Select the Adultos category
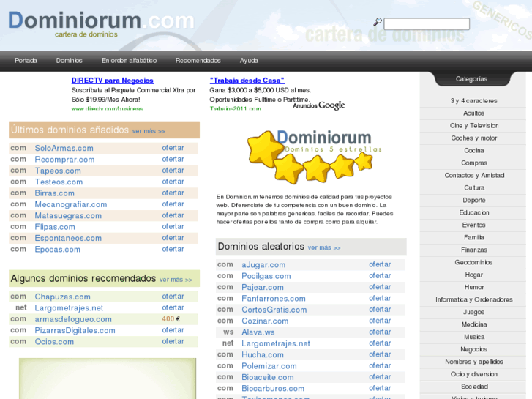The image size is (532, 399). (473, 113)
